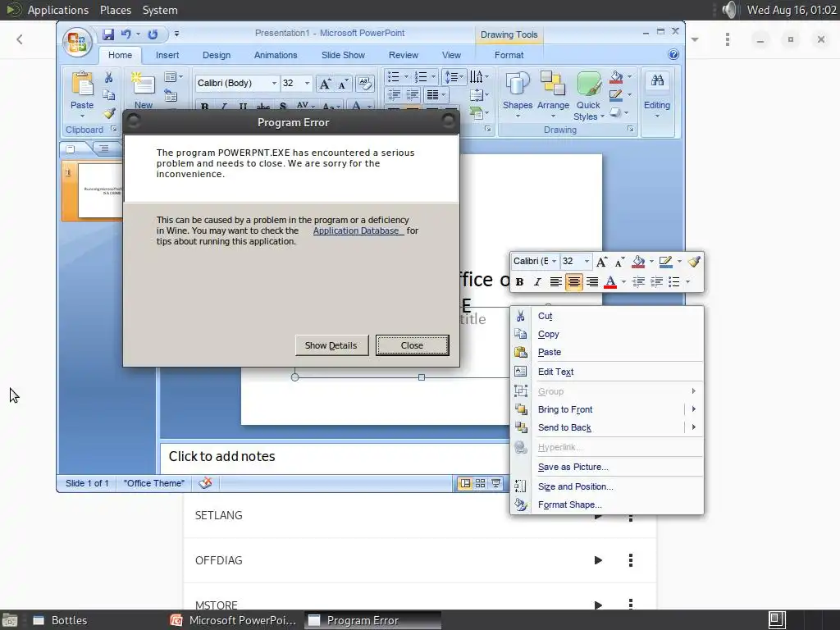Toggle Align Right in the mini toolbar
Image resolution: width=840 pixels, height=630 pixels.
click(x=592, y=282)
